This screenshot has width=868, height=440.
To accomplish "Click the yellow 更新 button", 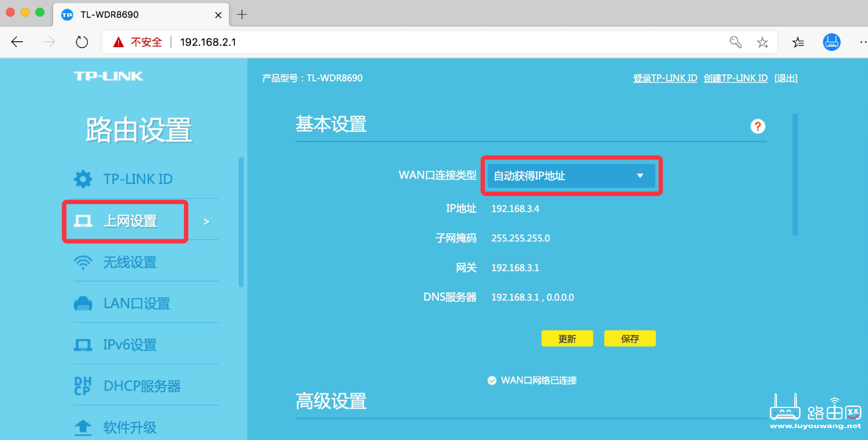I will point(567,339).
